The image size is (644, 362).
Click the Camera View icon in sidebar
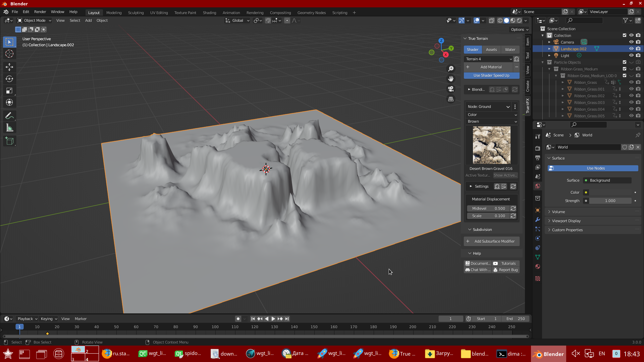tap(451, 89)
